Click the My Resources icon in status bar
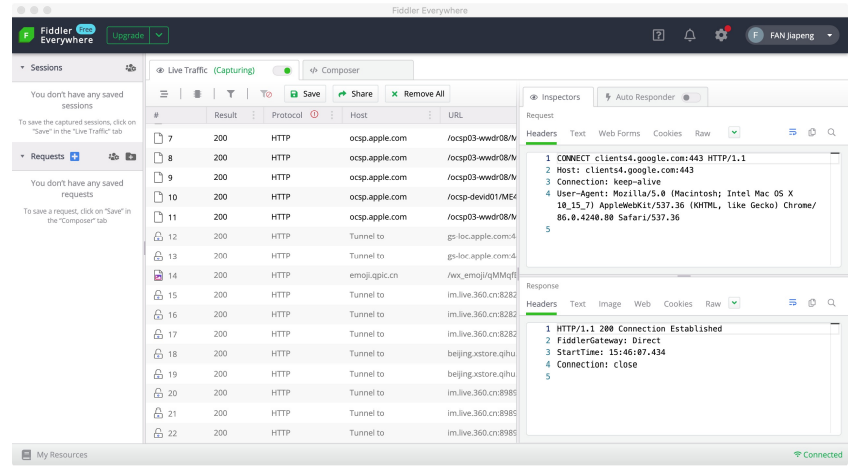This screenshot has height=475, width=859. pyautogui.click(x=26, y=455)
